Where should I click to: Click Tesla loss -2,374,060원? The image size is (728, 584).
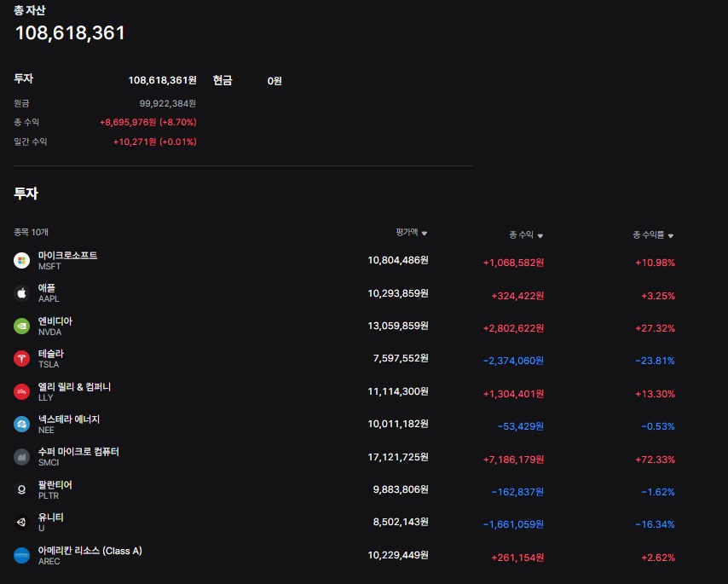coord(513,361)
